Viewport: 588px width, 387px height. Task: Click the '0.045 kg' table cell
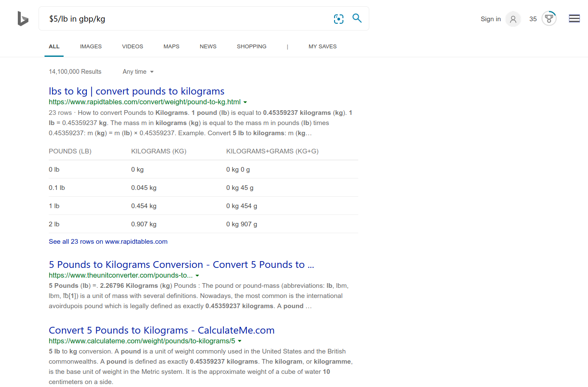[144, 188]
